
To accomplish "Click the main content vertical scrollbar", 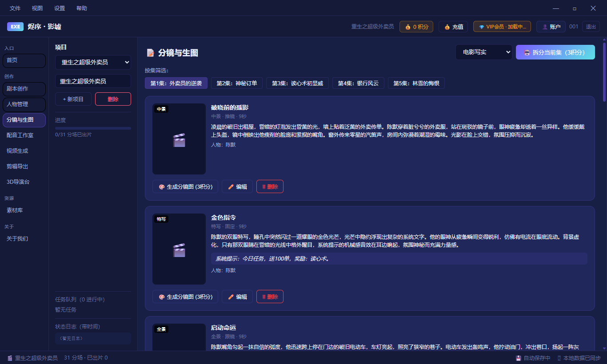I will click(604, 71).
